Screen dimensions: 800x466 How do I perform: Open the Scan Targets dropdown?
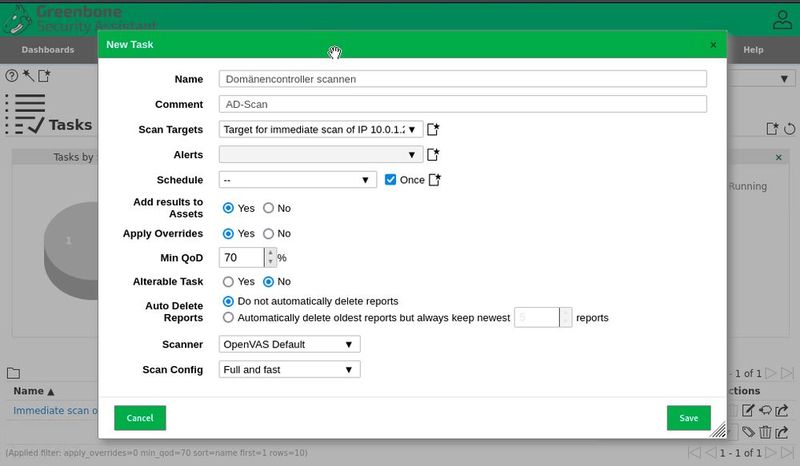(x=321, y=129)
